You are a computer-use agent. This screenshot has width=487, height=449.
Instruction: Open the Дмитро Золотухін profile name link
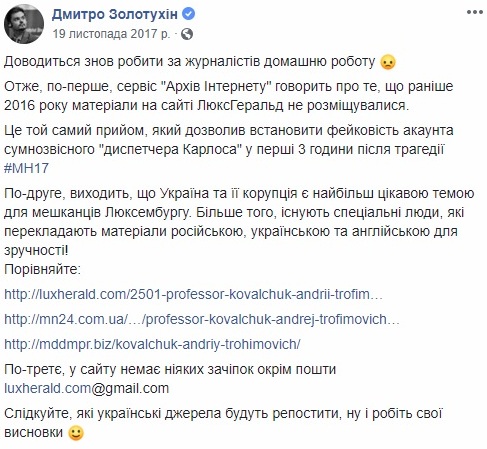115,14
